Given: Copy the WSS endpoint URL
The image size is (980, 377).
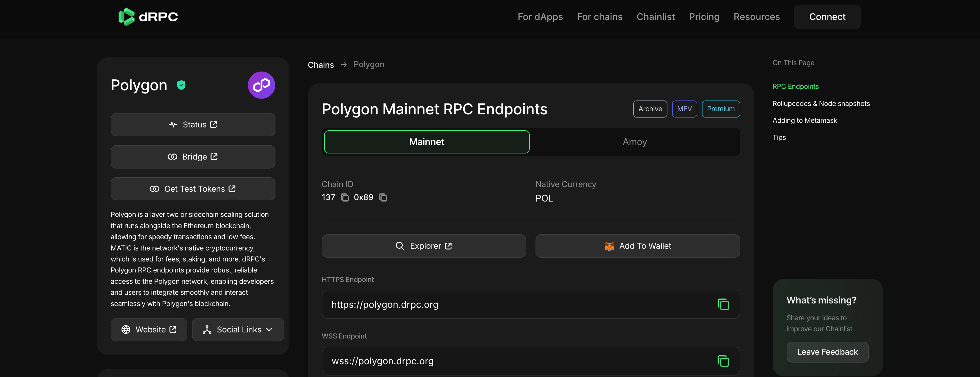Looking at the screenshot, I should [723, 361].
